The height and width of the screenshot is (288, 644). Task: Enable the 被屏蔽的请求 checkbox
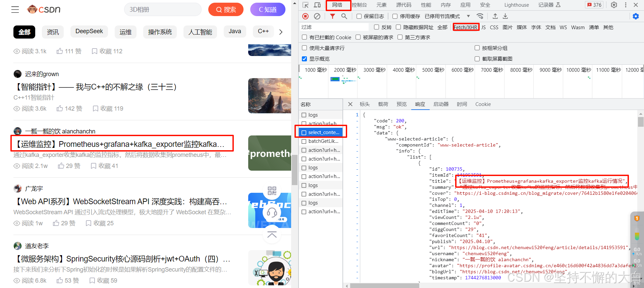coord(358,37)
